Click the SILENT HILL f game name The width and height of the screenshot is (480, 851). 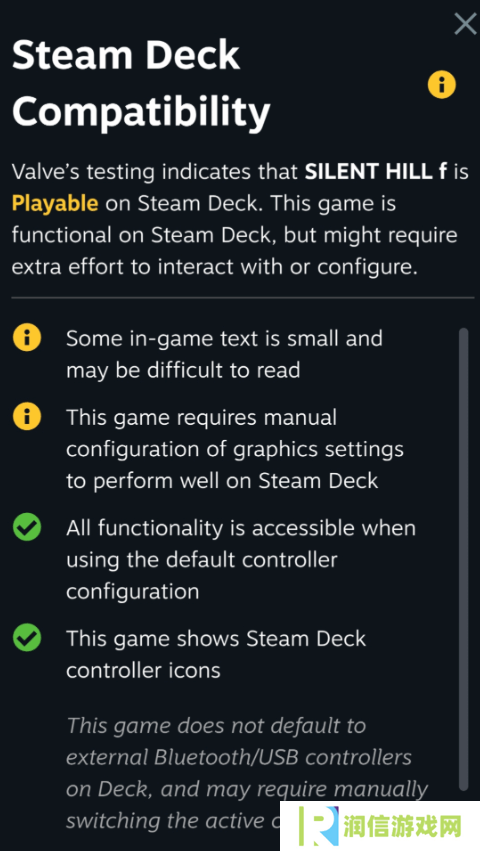[376, 172]
